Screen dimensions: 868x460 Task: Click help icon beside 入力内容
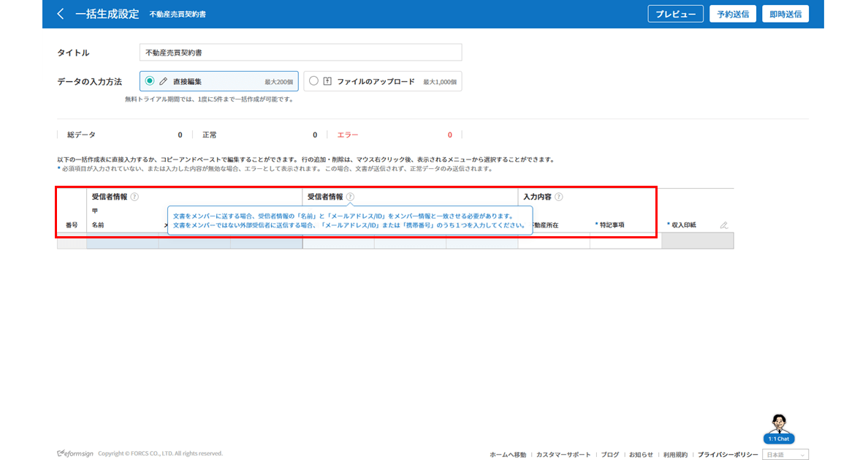click(558, 197)
